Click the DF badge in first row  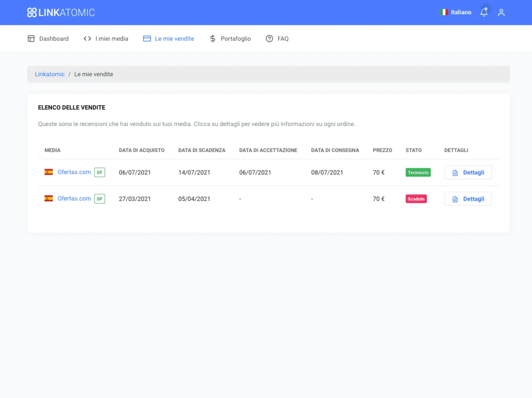pos(100,172)
